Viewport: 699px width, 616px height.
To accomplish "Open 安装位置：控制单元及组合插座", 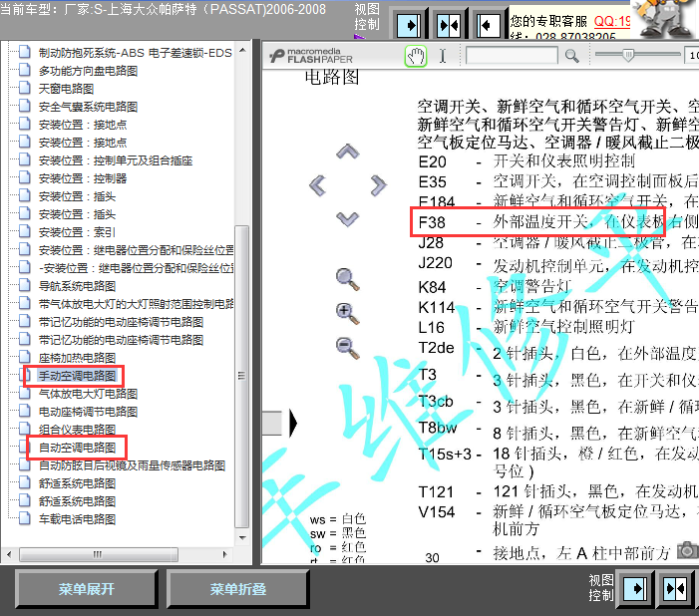I will 116,160.
